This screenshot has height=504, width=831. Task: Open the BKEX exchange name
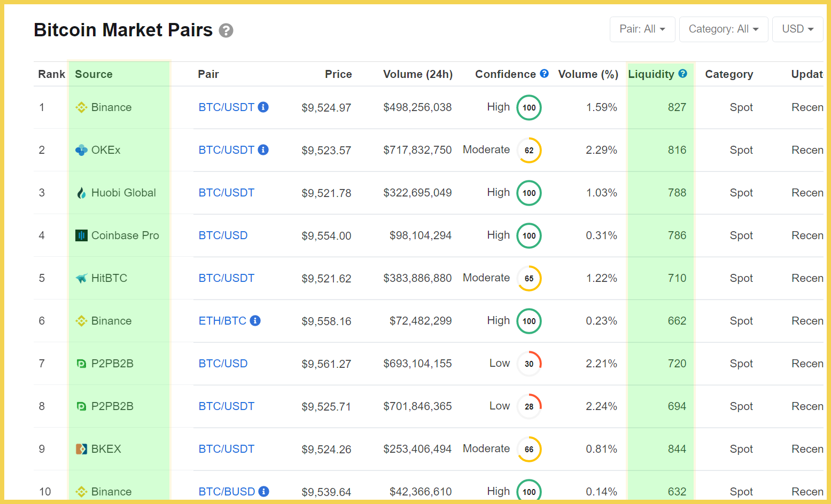click(x=106, y=449)
